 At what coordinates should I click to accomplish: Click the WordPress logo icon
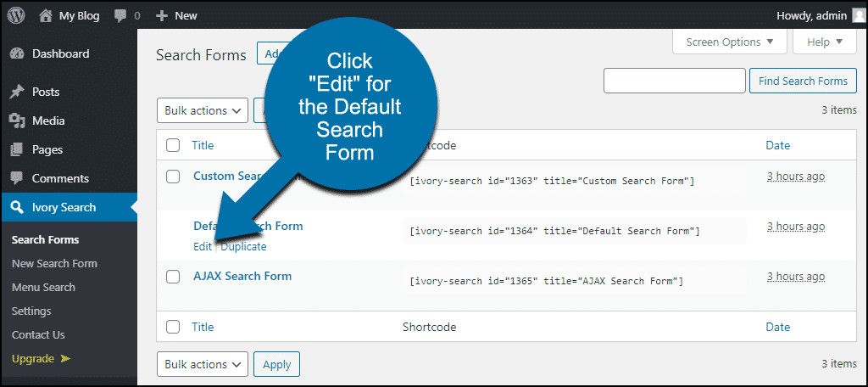coord(17,15)
